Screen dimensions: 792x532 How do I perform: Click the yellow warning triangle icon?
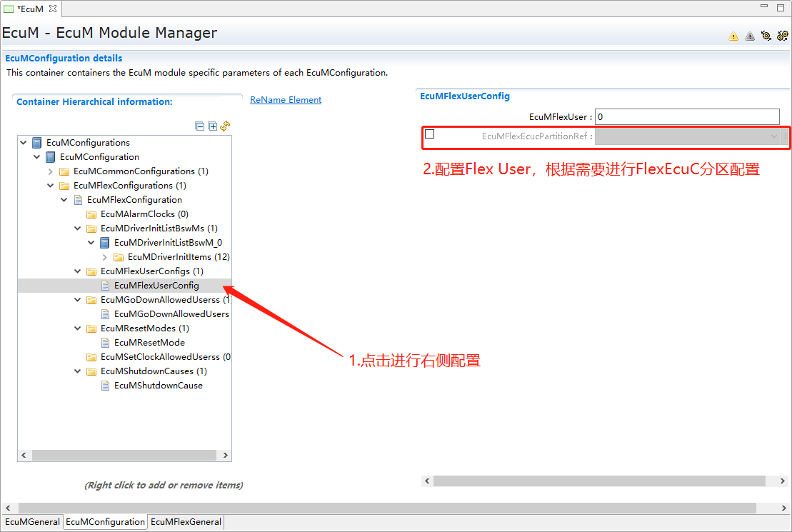click(733, 36)
